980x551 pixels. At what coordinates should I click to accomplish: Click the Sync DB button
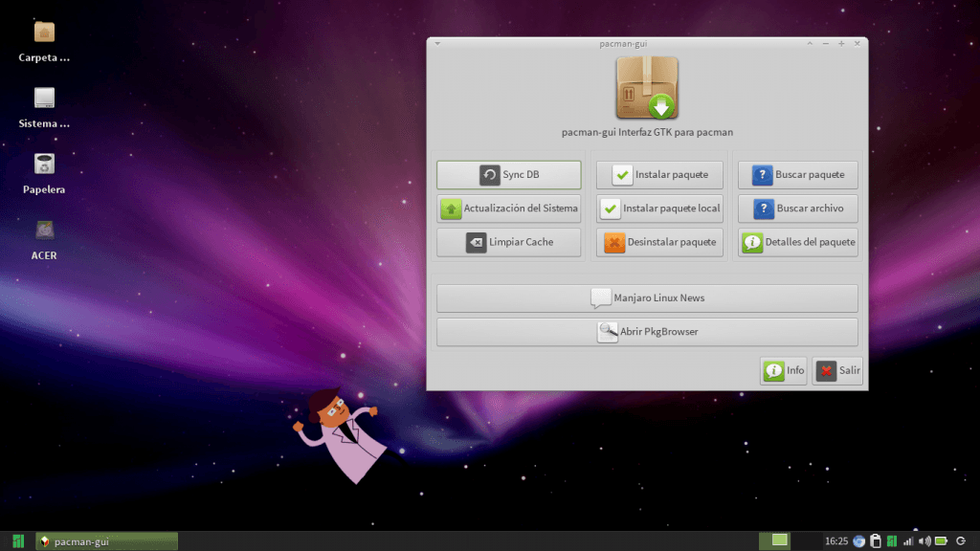pos(509,175)
